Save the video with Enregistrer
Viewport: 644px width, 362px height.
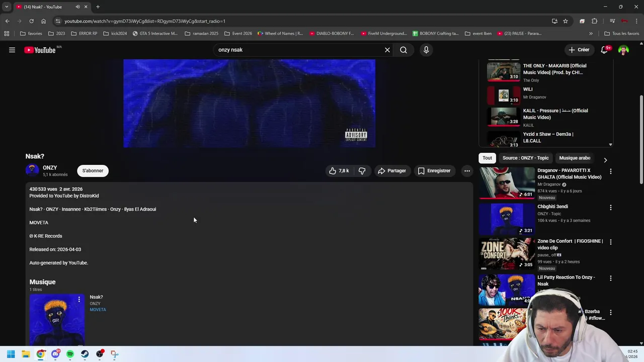click(x=434, y=171)
